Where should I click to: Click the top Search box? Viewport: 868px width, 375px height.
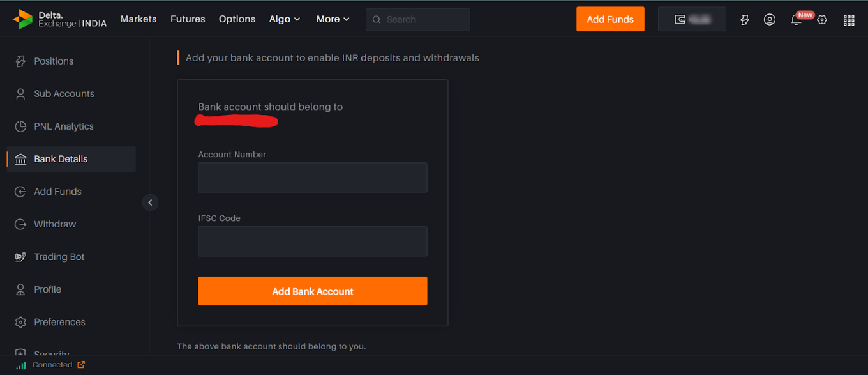pos(418,19)
